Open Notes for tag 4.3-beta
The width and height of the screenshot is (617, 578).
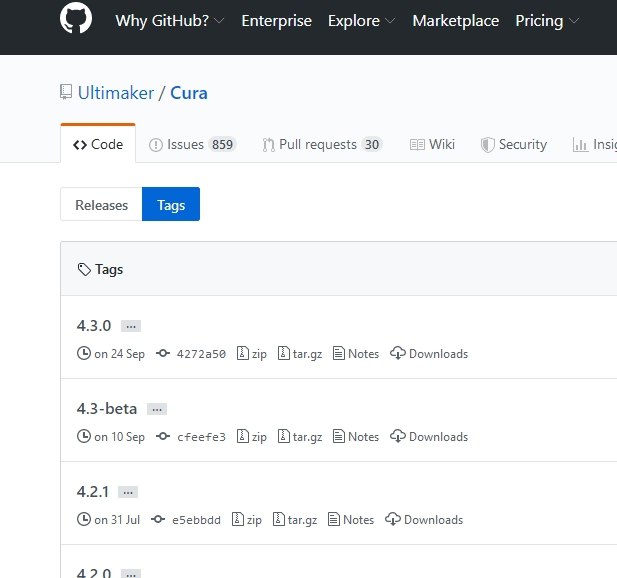(x=356, y=437)
